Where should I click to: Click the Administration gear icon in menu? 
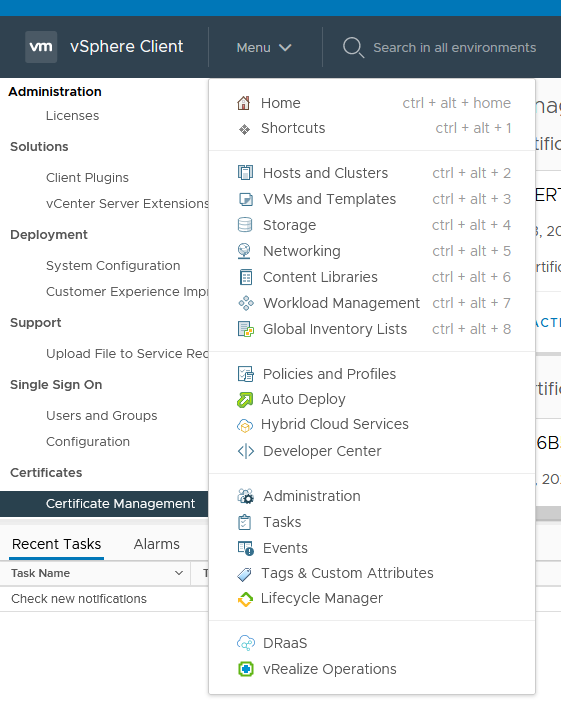(x=245, y=496)
